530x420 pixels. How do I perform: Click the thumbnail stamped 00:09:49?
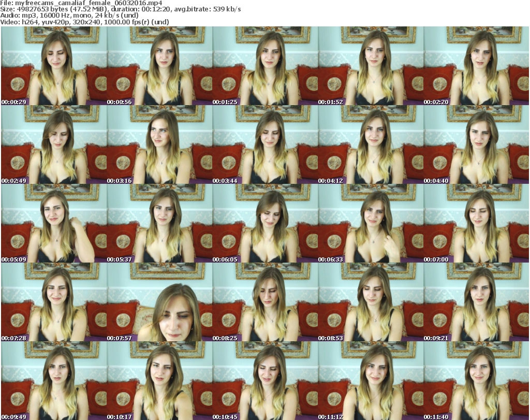[x=54, y=381]
